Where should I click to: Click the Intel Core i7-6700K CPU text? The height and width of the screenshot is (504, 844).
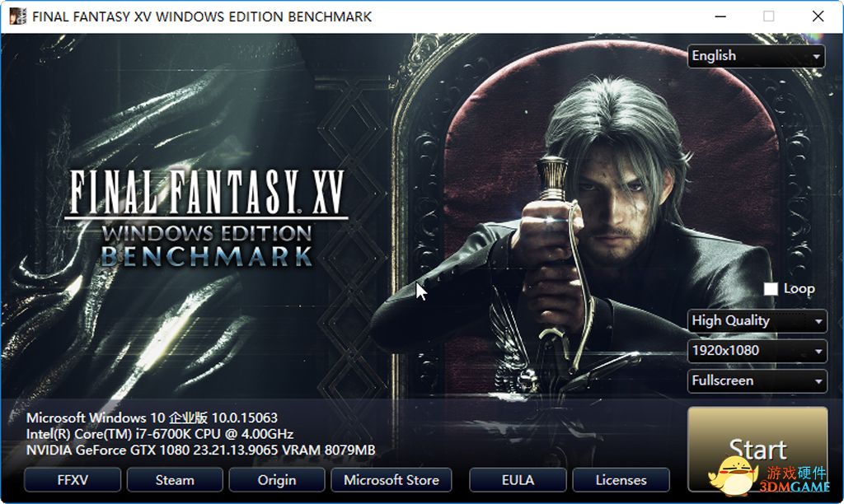[x=160, y=434]
